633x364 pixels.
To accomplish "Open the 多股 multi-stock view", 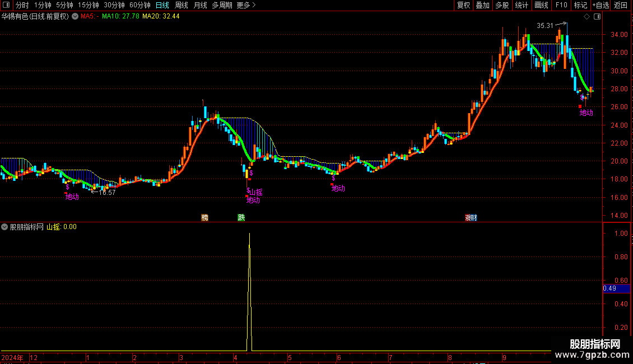I will coord(502,5).
